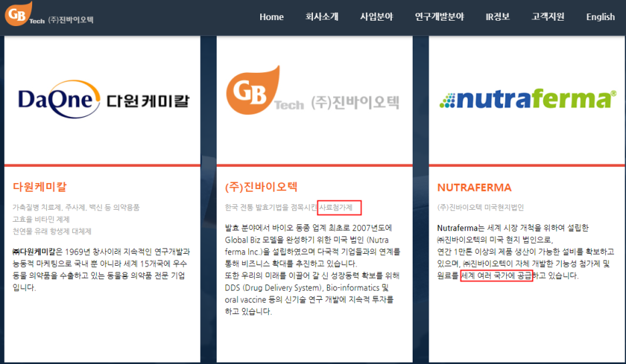
Task: Click the line mentioning DDS (Drug Delivery System)
Action: click(x=306, y=287)
